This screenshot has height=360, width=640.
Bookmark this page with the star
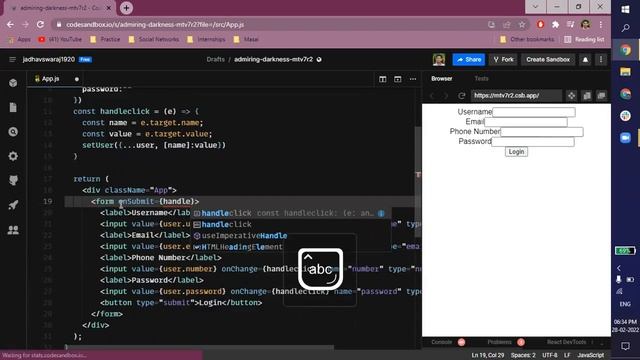(522, 24)
